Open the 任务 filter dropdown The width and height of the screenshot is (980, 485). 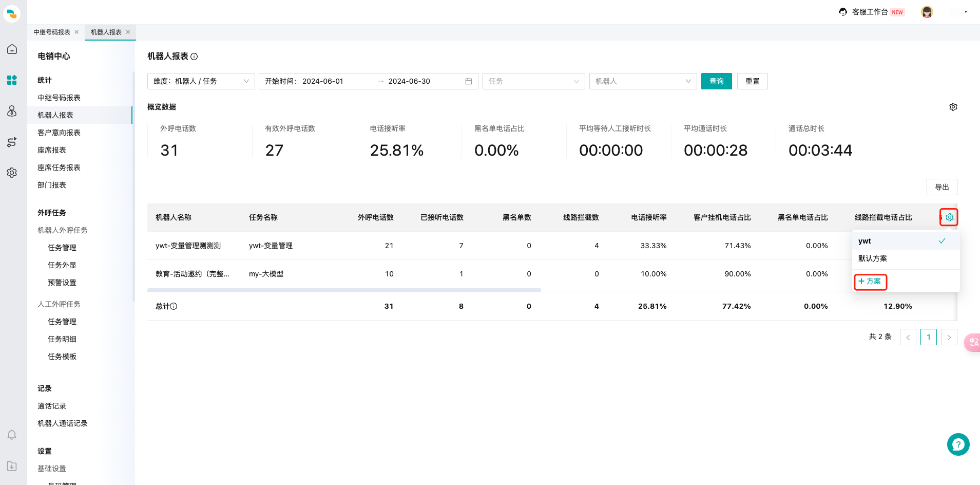point(533,81)
